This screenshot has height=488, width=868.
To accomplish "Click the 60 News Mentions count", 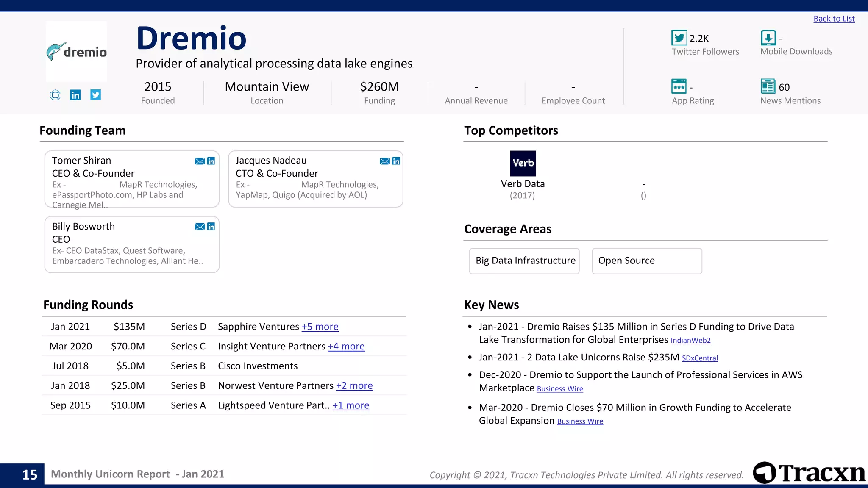I will (x=784, y=87).
